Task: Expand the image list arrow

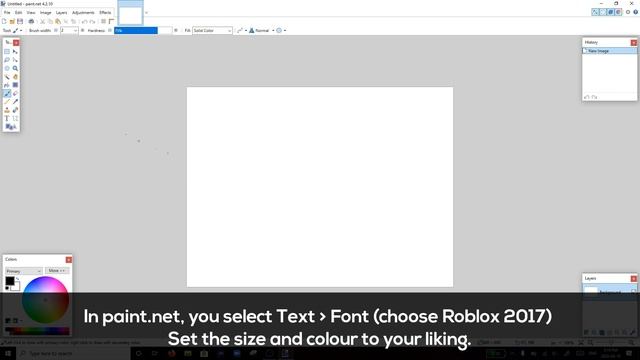Action: pyautogui.click(x=146, y=13)
